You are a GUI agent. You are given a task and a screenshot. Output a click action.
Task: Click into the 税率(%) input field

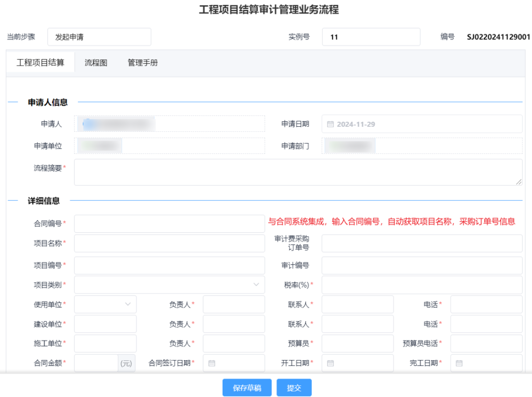pyautogui.click(x=422, y=285)
